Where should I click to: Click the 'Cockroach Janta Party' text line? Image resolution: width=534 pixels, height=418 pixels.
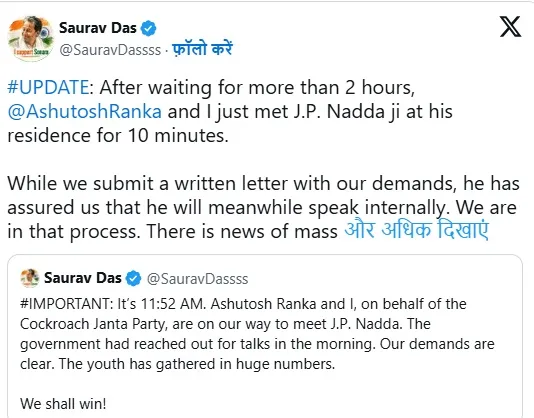point(225,324)
